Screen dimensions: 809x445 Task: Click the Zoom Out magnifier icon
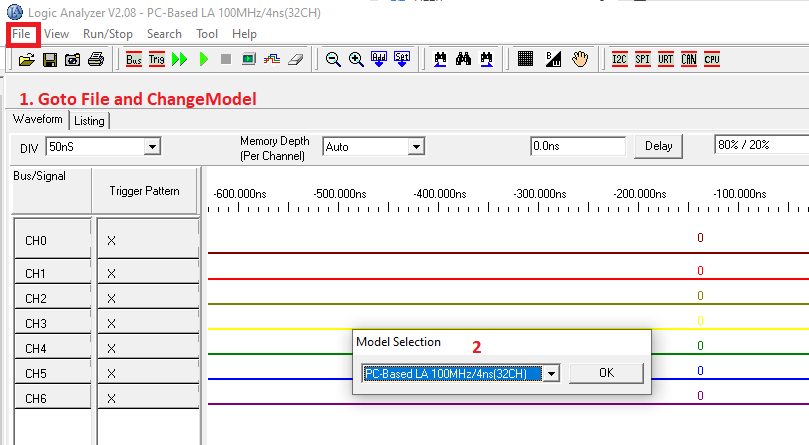[334, 60]
